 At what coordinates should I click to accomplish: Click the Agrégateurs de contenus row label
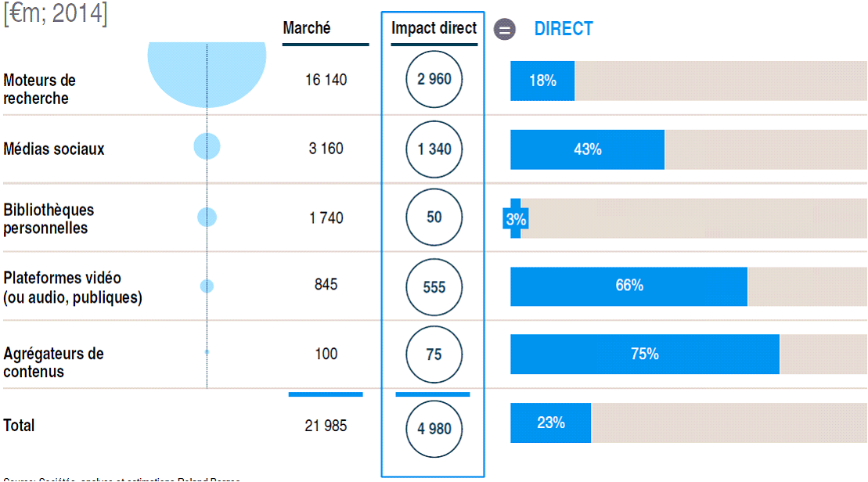tap(53, 362)
